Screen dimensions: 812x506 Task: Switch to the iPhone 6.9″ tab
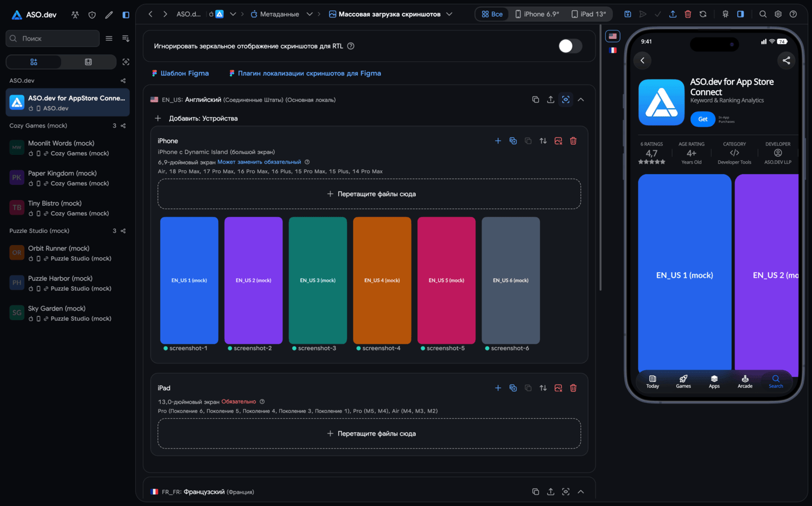tap(537, 14)
